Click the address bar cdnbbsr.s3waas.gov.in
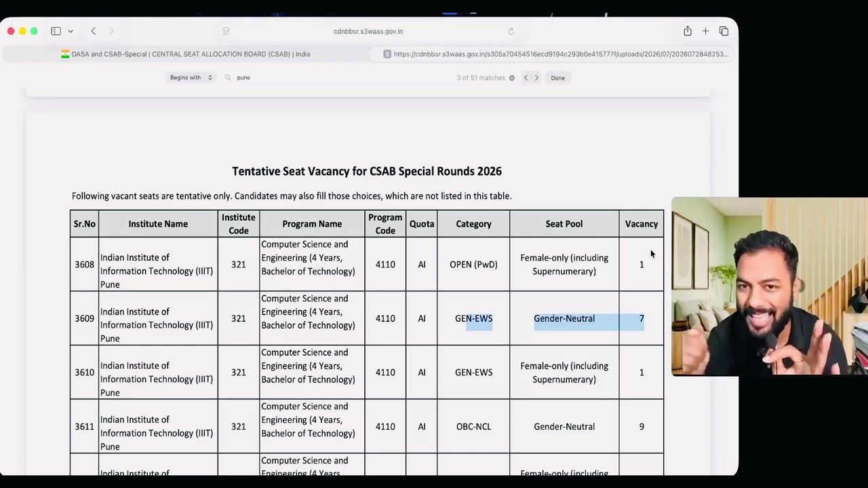Screen dimensions: 868x488 coord(368,31)
